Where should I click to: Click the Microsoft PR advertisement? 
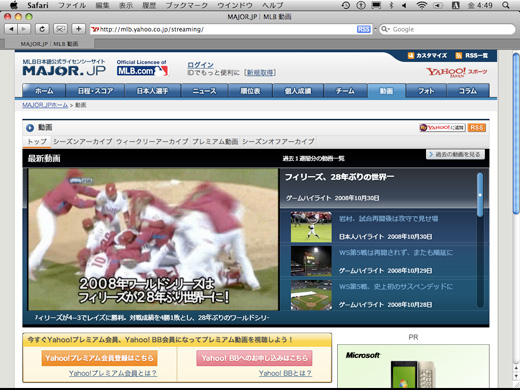pos(413,366)
